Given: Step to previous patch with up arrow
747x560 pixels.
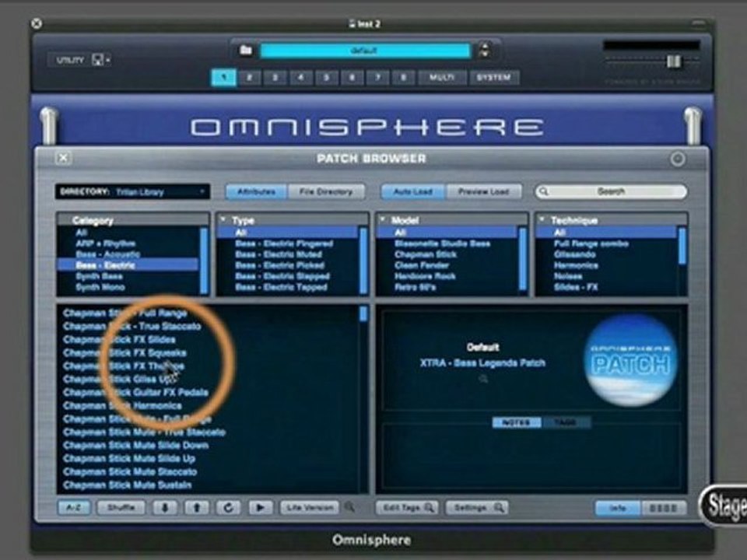Looking at the screenshot, I should pyautogui.click(x=196, y=508).
